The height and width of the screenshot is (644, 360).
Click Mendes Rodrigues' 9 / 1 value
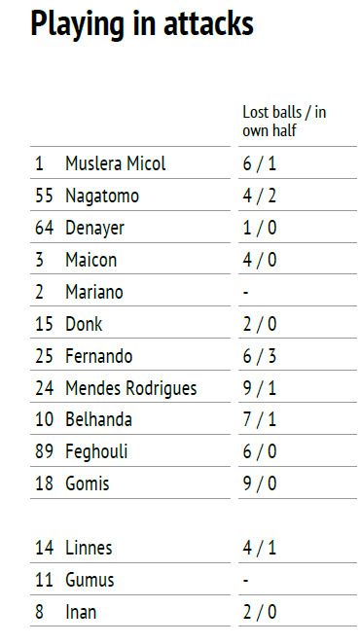pyautogui.click(x=260, y=388)
